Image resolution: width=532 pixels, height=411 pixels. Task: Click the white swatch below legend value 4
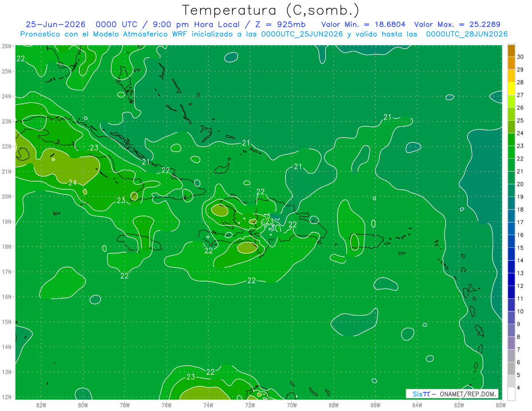click(511, 394)
